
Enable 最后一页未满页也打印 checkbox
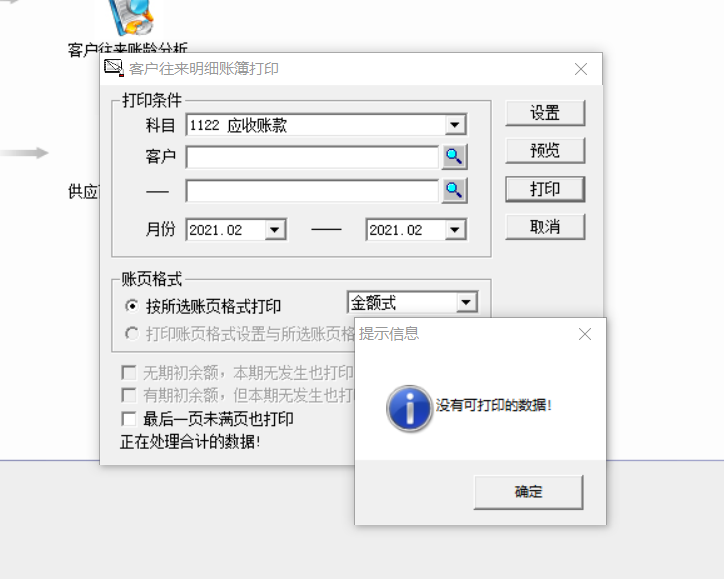(x=128, y=419)
